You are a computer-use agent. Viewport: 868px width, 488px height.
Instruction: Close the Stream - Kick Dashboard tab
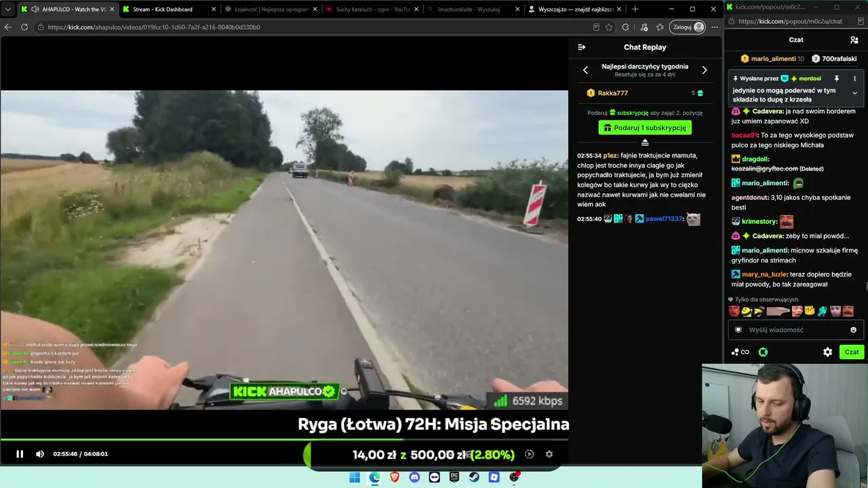coord(214,9)
